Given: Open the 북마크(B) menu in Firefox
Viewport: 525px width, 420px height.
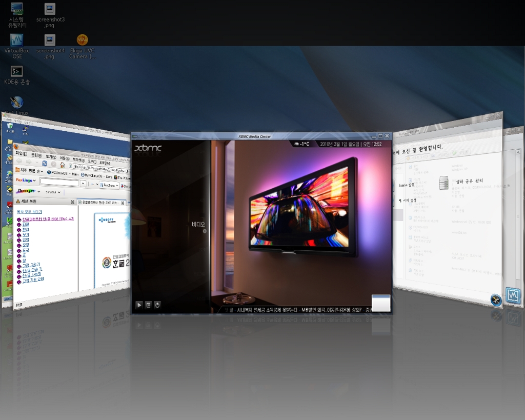Looking at the screenshot, I should (x=79, y=160).
